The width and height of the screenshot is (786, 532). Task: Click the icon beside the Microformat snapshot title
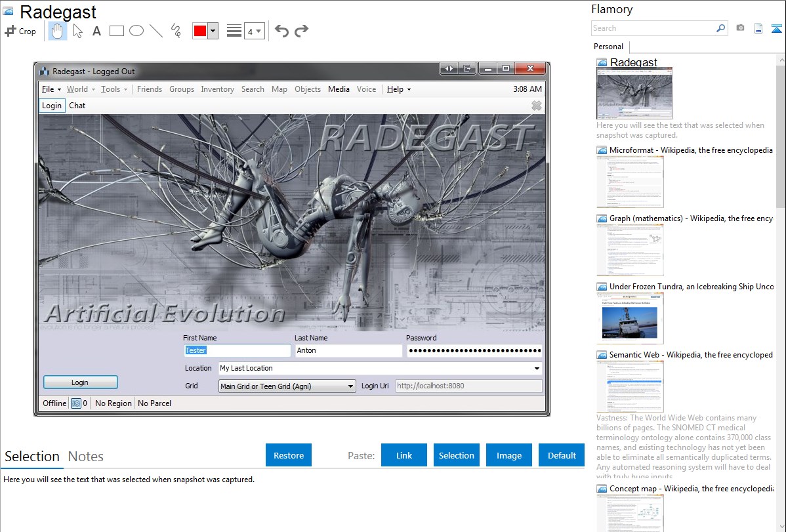click(602, 150)
